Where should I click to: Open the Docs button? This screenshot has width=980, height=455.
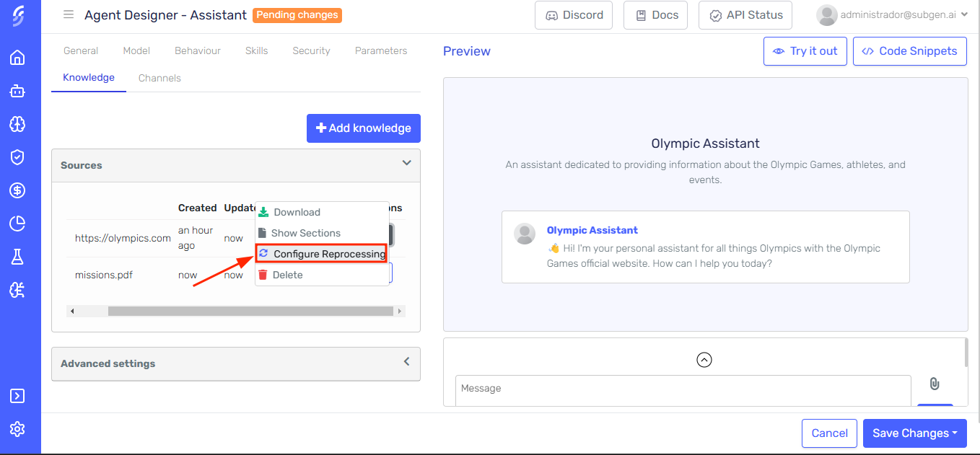point(655,15)
